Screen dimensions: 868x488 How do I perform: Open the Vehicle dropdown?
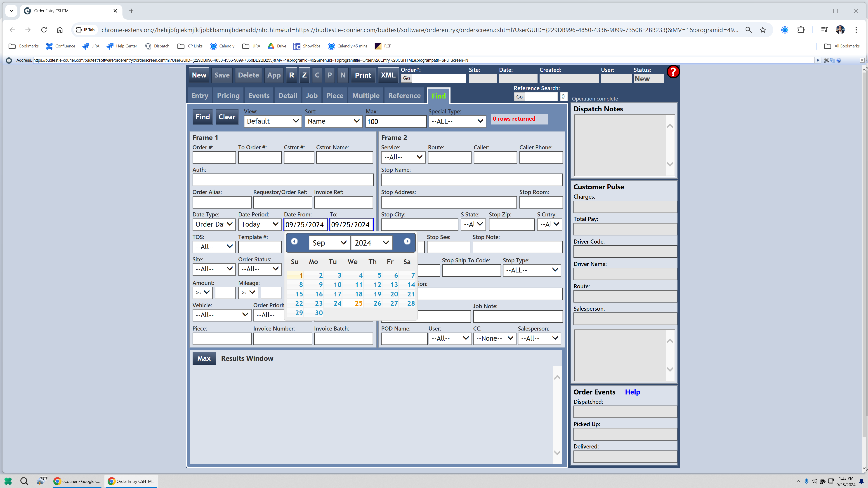click(222, 315)
